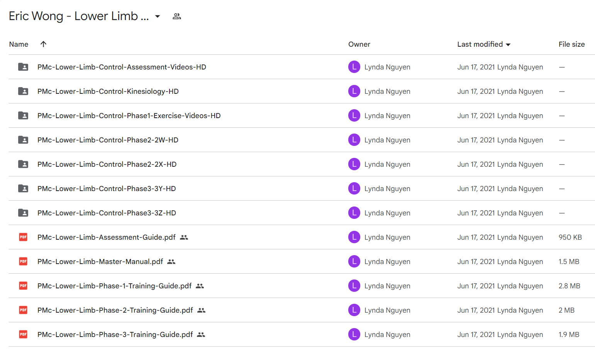Click PDF icon for Phase-1-Training-Guide.pdf
595x364 pixels.
point(23,286)
